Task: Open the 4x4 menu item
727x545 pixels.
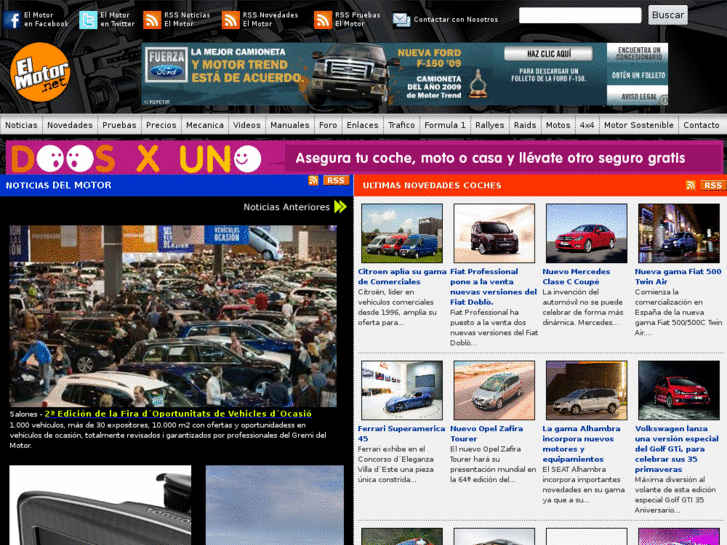Action: click(x=587, y=125)
